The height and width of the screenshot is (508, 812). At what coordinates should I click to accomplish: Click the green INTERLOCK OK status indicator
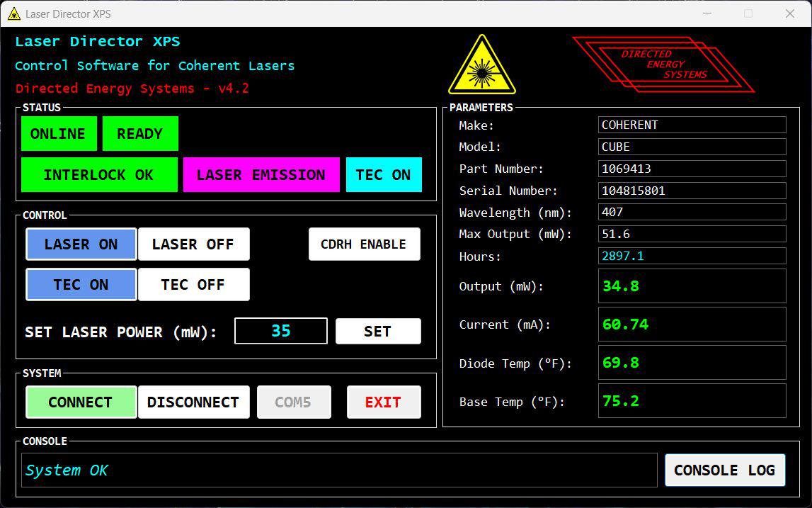tap(99, 175)
